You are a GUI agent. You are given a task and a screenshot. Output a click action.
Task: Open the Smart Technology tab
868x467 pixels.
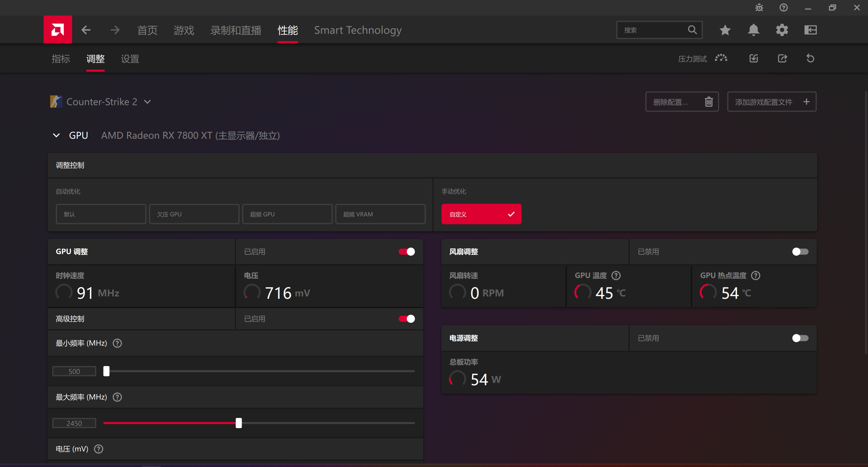click(358, 30)
